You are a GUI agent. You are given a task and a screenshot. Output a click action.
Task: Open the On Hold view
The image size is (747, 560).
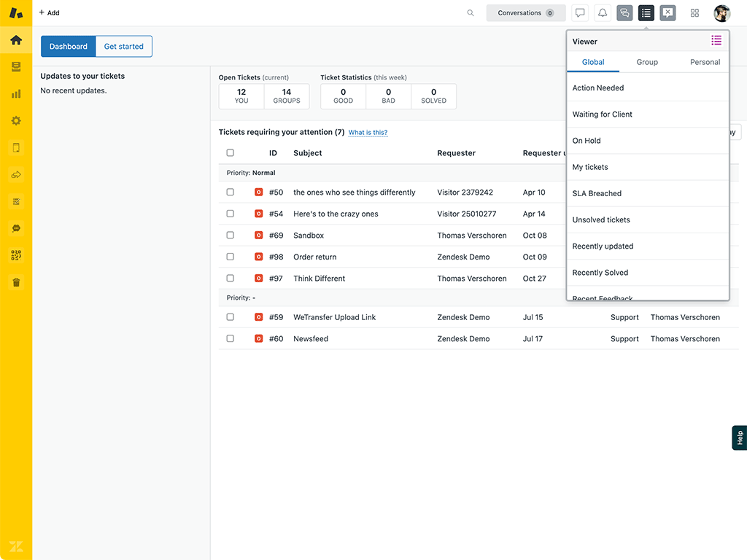(x=648, y=141)
